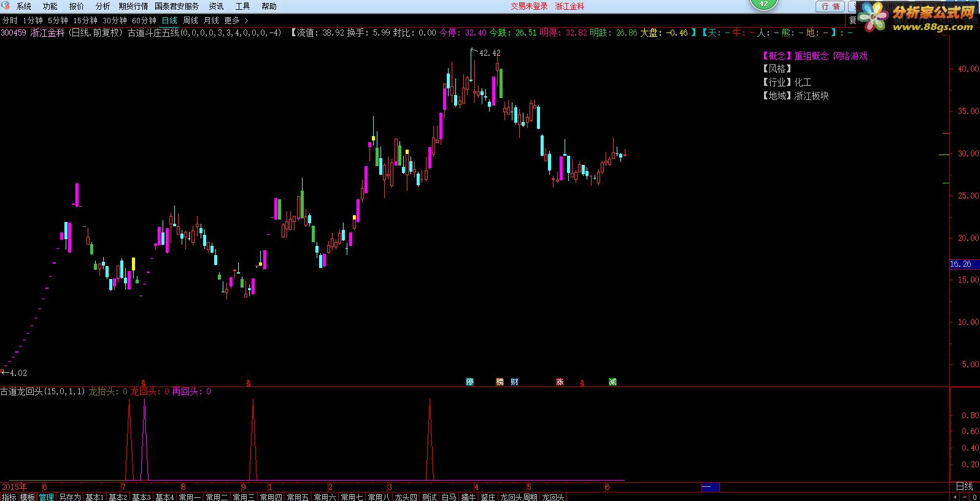Image resolution: width=980 pixels, height=501 pixels.
Task: Select the 白马 template
Action: [449, 497]
